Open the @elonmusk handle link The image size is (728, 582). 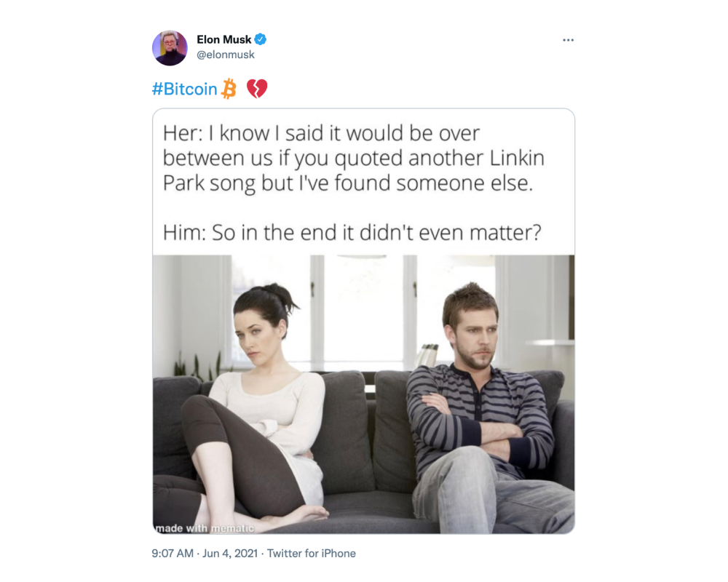coord(225,55)
